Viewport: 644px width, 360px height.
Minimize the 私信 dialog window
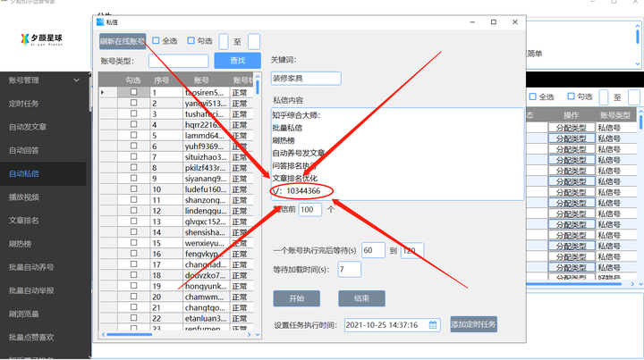pyautogui.click(x=472, y=22)
